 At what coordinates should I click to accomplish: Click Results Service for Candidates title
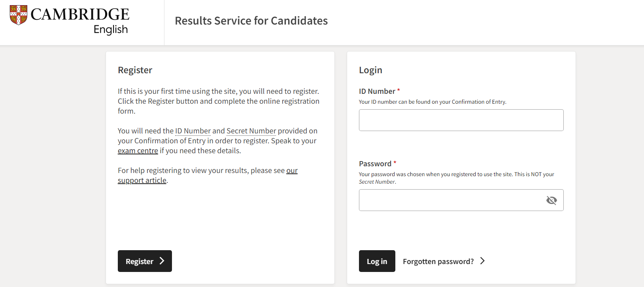(x=251, y=21)
